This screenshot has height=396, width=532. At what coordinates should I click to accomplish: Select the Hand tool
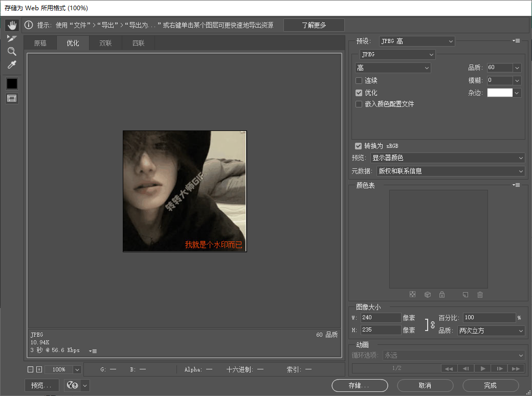tap(12, 25)
